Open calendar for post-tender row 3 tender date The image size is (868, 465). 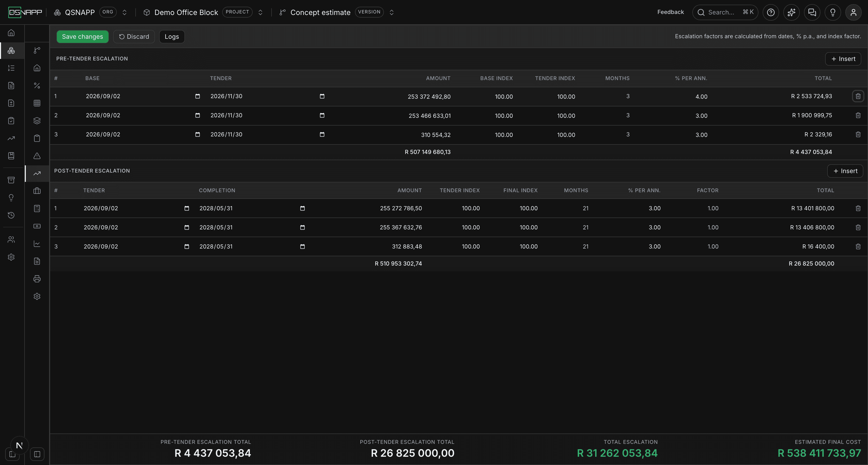187,247
